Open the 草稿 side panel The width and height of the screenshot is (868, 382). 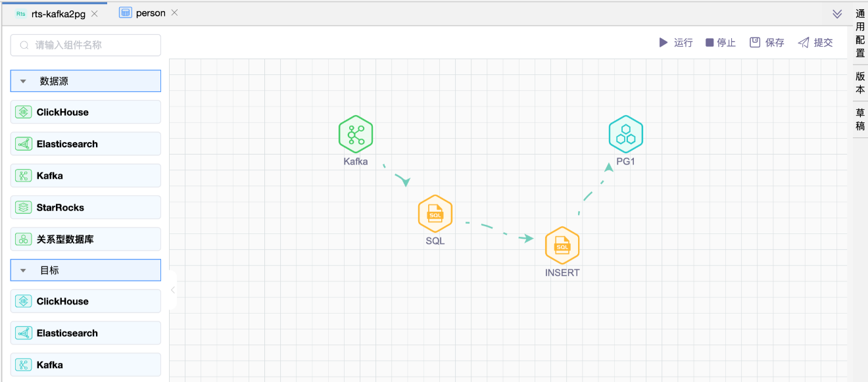click(x=860, y=119)
